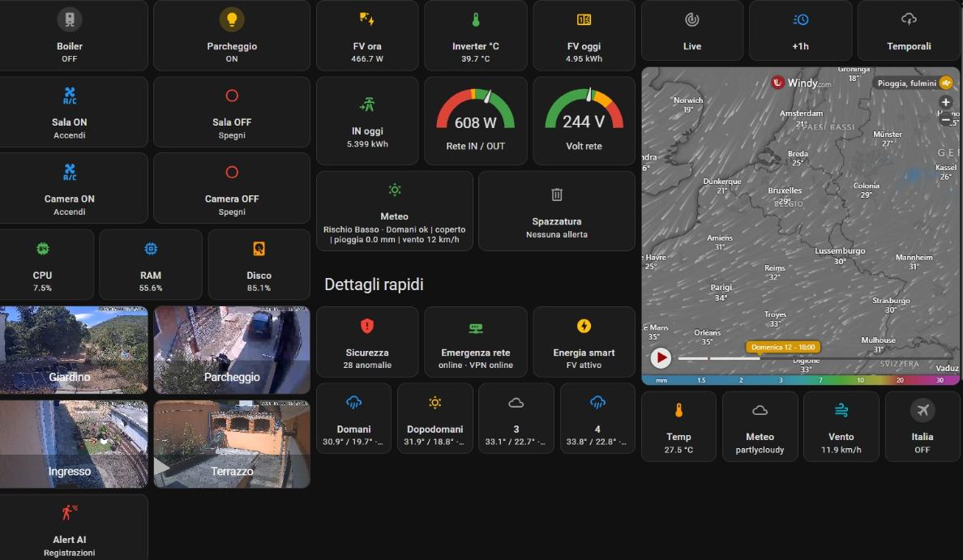Open the Giardino camera thumbnail
The image size is (963, 560).
(x=74, y=350)
